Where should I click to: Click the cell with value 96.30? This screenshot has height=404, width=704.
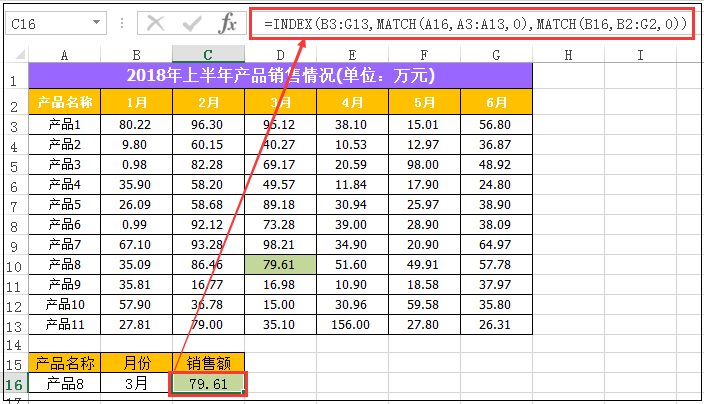point(208,124)
